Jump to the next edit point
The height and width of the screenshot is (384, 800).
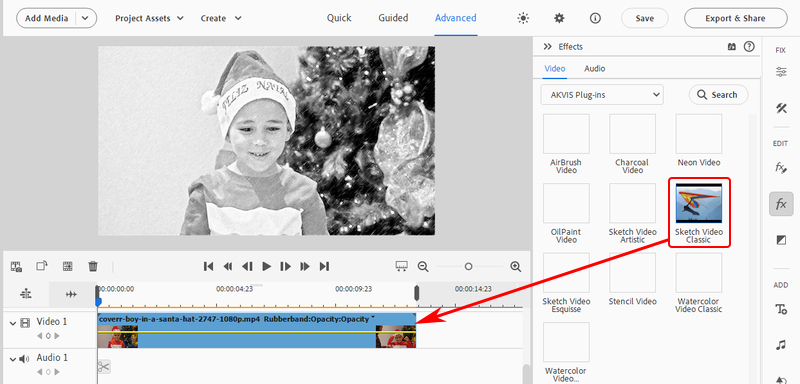click(x=324, y=266)
